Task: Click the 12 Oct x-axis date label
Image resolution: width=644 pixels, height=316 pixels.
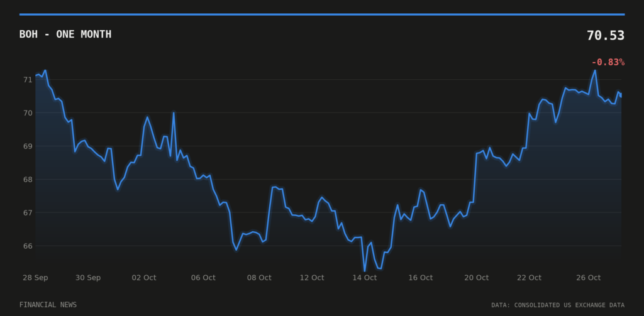Action: pos(312,278)
